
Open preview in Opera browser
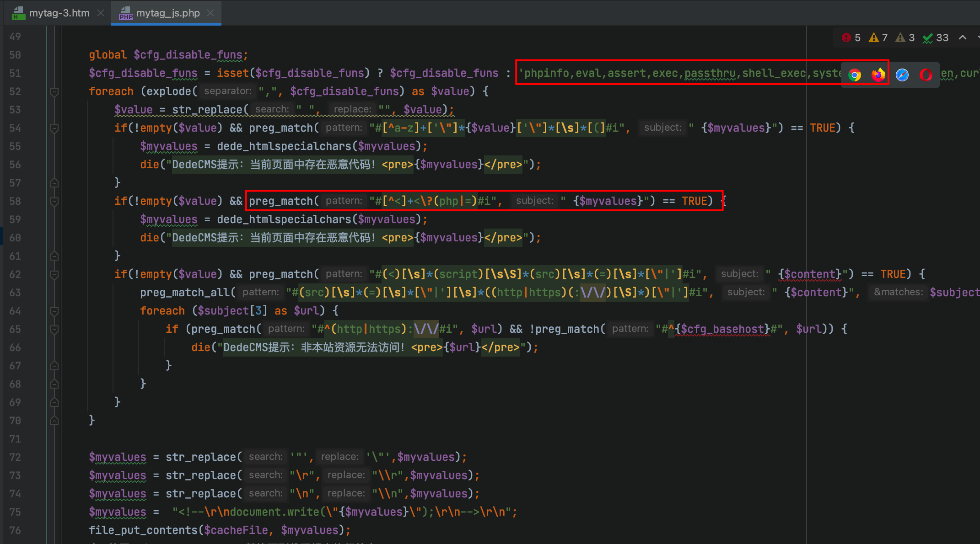click(x=926, y=75)
